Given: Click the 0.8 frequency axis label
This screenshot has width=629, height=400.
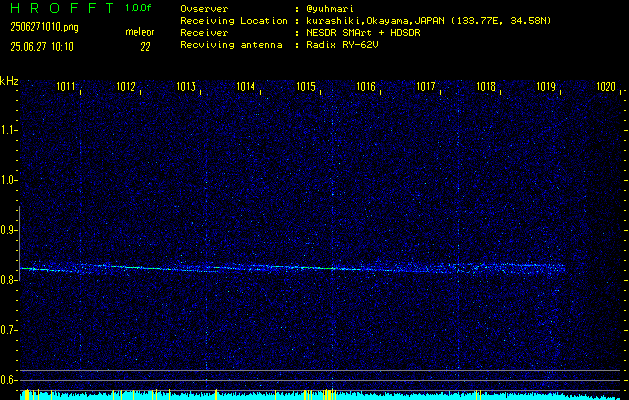Looking at the screenshot, I should pyautogui.click(x=8, y=280).
